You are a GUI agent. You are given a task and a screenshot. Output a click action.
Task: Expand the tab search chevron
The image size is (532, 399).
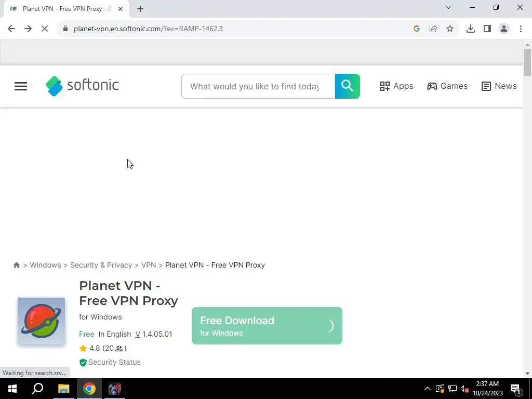pos(448,7)
